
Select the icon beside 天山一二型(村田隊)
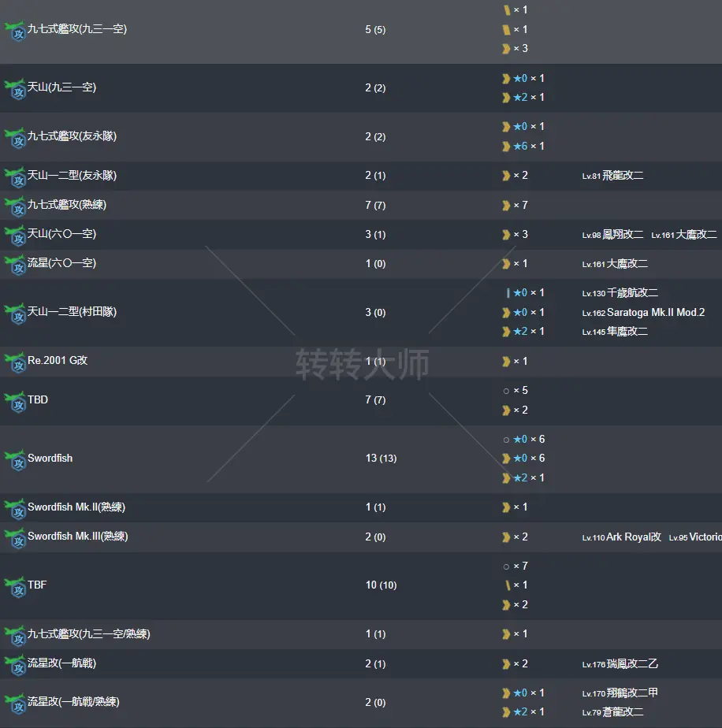[x=14, y=314]
